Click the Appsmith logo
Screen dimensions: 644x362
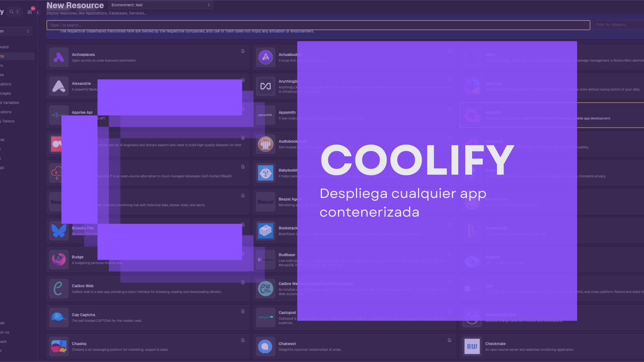[x=266, y=115]
